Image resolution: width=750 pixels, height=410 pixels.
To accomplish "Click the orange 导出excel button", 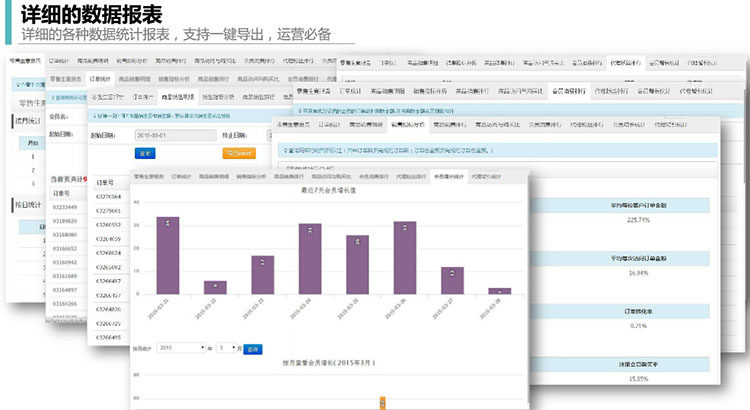I will (239, 153).
